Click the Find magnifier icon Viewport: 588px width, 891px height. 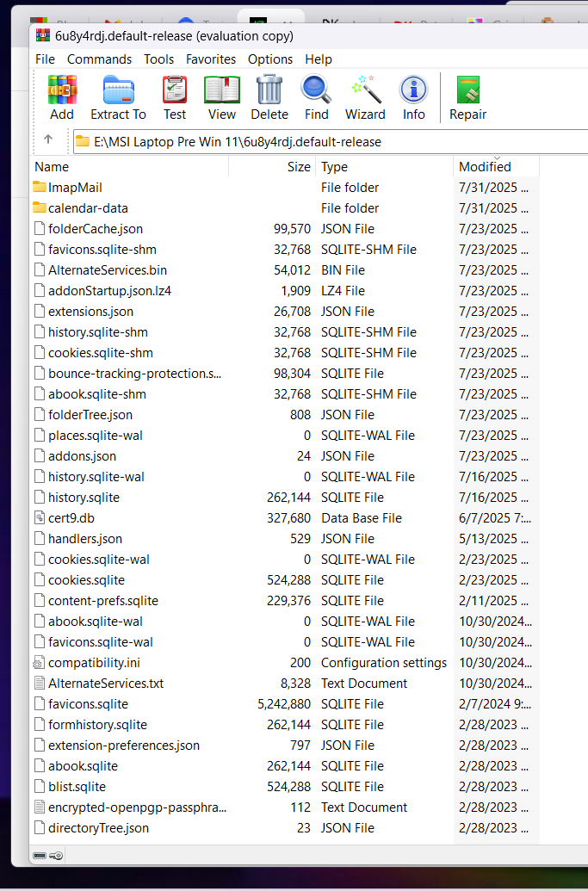(316, 90)
